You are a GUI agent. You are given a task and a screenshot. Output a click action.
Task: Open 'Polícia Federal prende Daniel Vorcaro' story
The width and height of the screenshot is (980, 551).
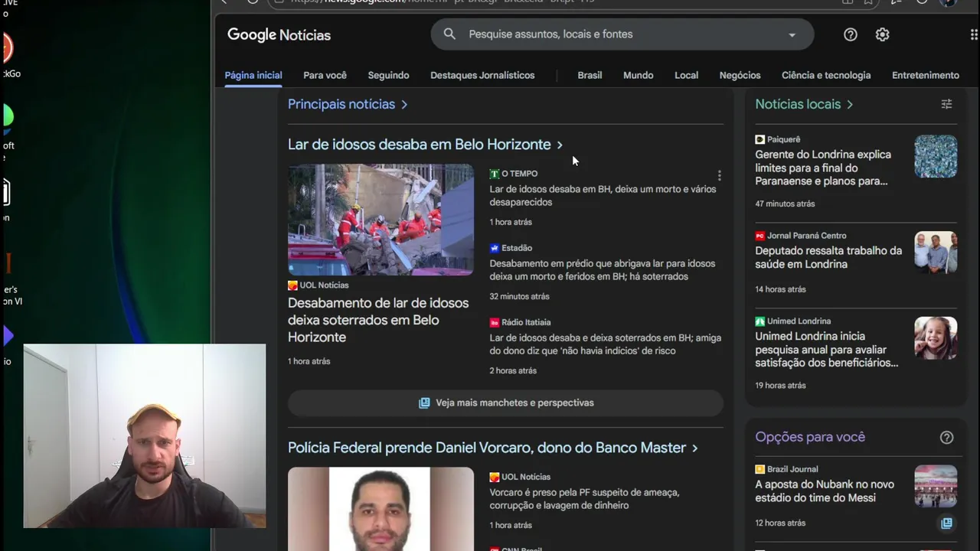click(x=493, y=448)
